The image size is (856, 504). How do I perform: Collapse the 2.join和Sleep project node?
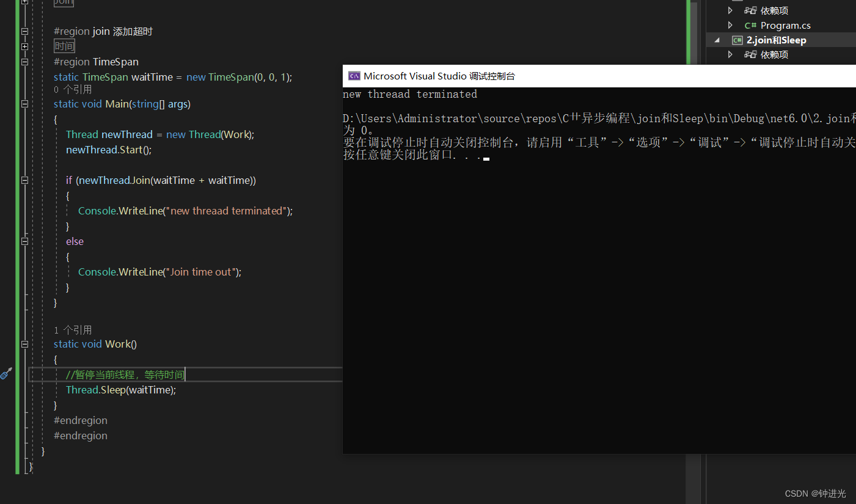[x=717, y=40]
